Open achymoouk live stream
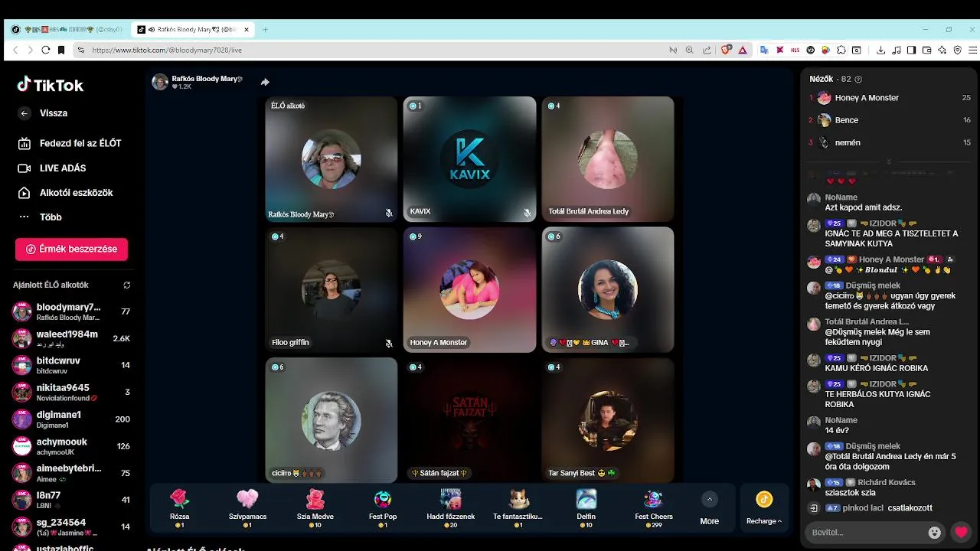Screen dimensions: 980x551 (71, 446)
